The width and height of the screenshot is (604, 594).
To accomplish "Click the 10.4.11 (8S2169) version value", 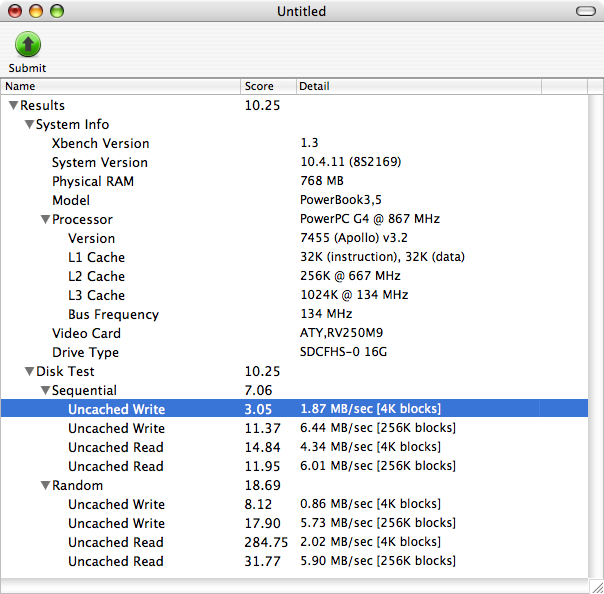I will [x=351, y=162].
